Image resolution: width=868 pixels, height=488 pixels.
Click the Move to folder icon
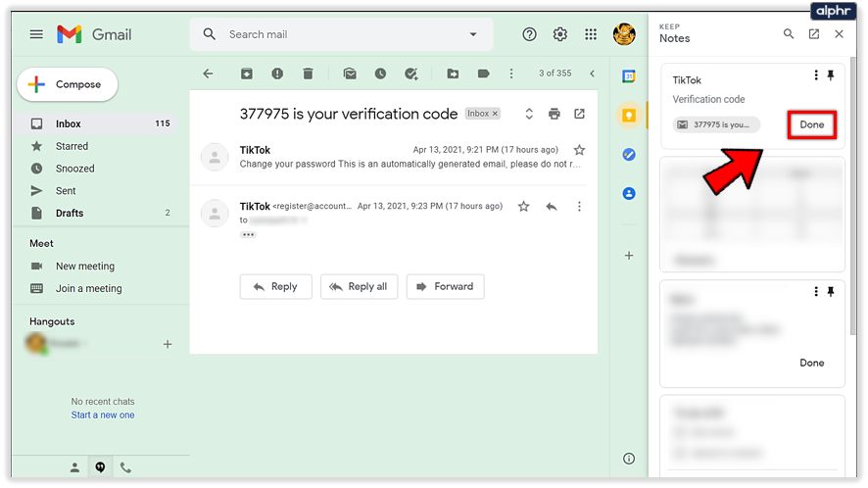[x=453, y=73]
